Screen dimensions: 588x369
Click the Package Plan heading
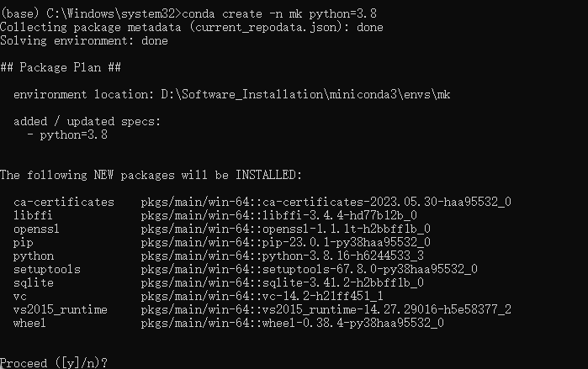(61, 67)
